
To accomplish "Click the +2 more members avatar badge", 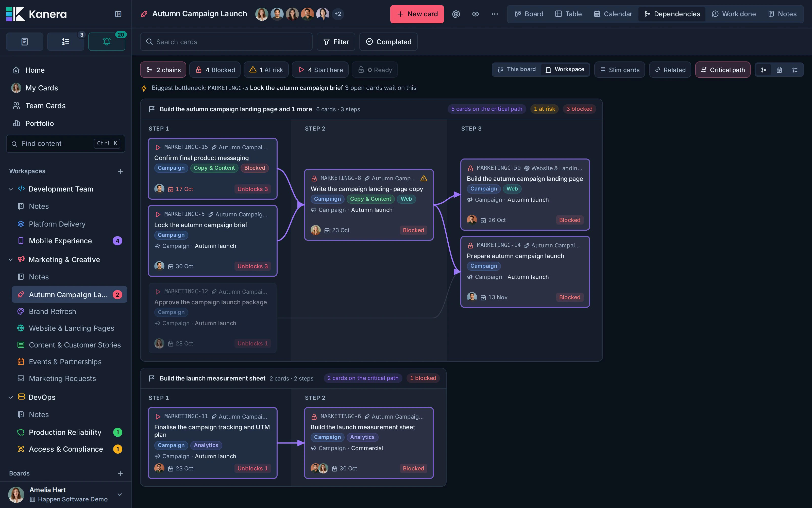I will click(337, 14).
